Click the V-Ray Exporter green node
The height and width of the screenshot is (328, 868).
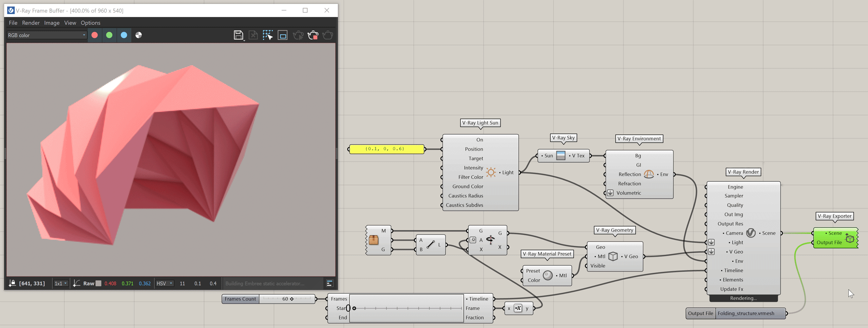click(x=836, y=238)
